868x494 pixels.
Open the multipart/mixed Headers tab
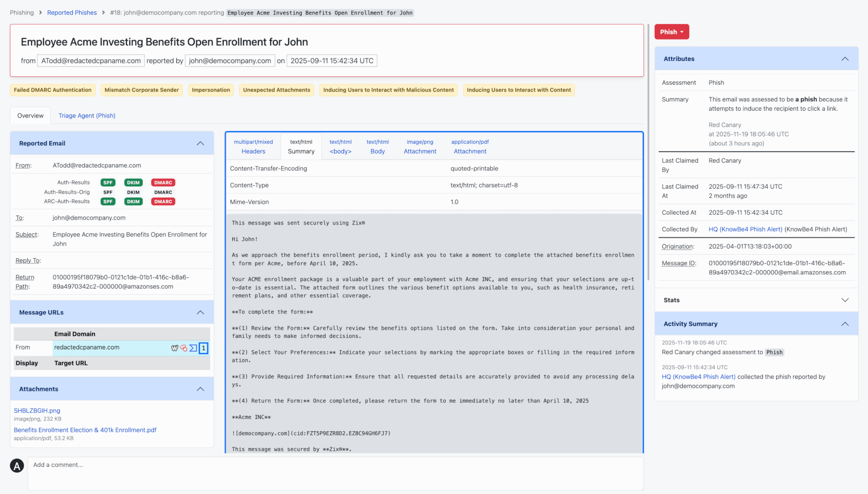pyautogui.click(x=253, y=147)
